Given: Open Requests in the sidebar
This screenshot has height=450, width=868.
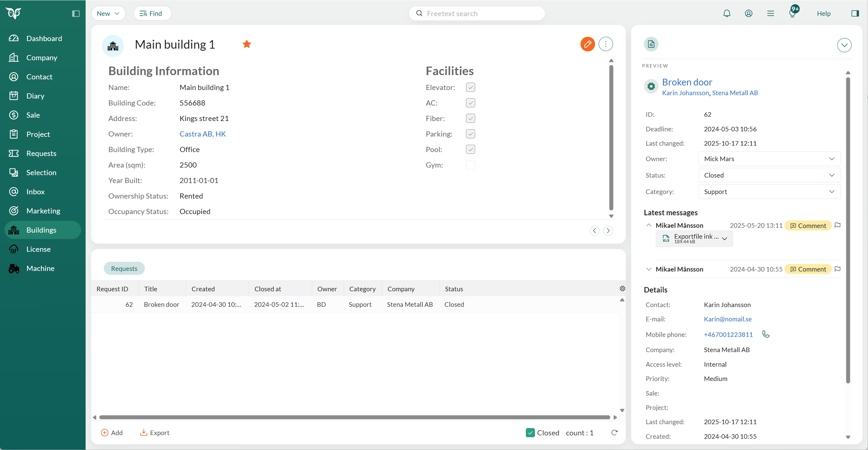Looking at the screenshot, I should click(41, 154).
